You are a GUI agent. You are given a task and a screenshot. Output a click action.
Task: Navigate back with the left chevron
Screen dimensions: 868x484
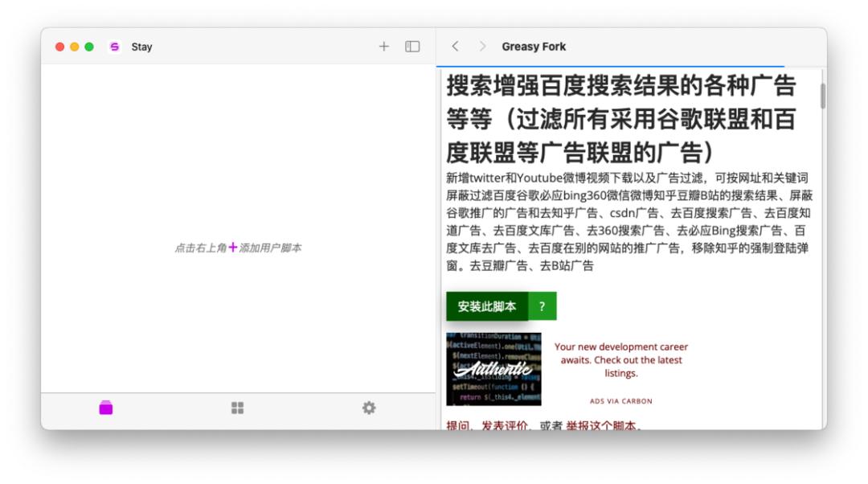point(455,47)
